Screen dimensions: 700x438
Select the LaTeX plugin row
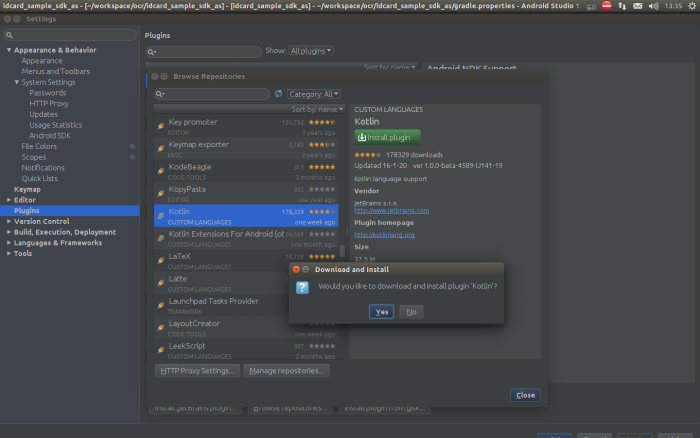(246, 261)
